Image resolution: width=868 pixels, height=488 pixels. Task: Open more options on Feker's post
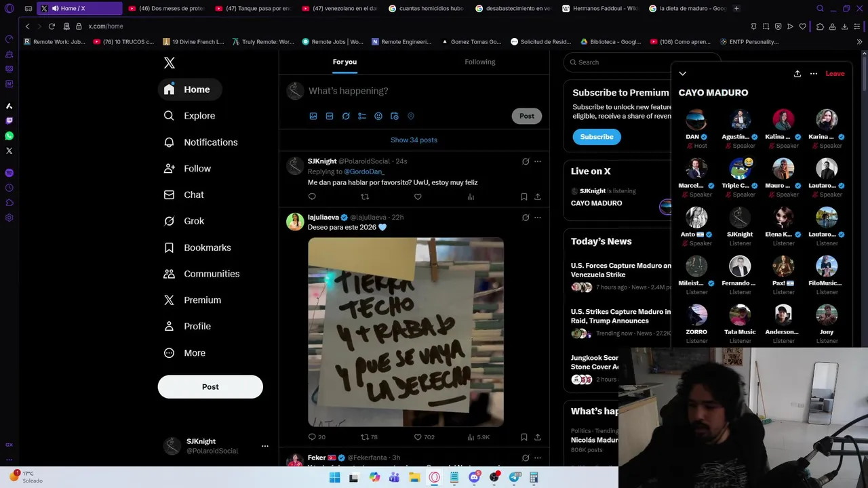click(x=538, y=457)
